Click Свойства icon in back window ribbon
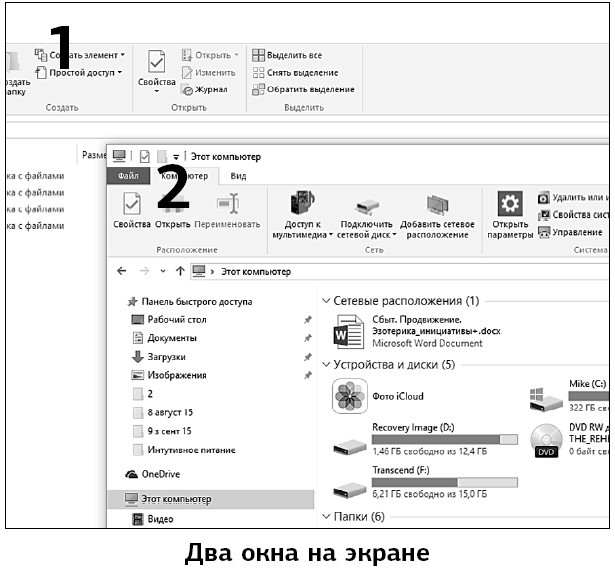This screenshot has height=569, width=615. 157,62
